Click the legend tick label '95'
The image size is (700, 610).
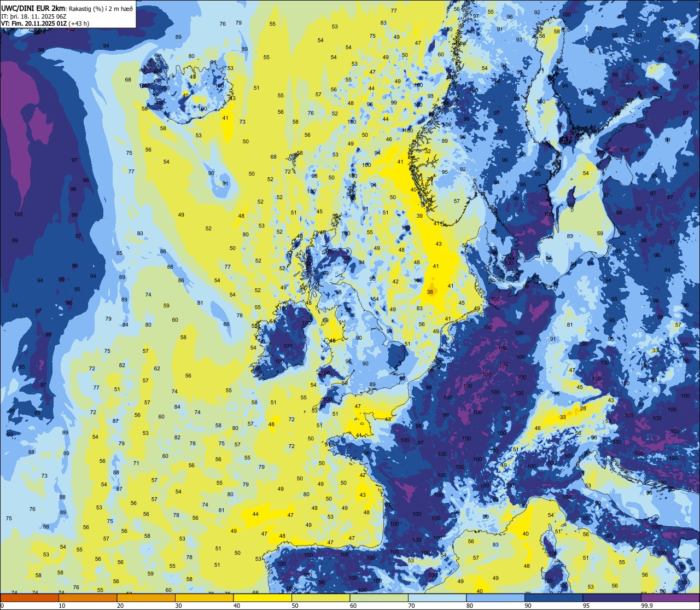(586, 606)
